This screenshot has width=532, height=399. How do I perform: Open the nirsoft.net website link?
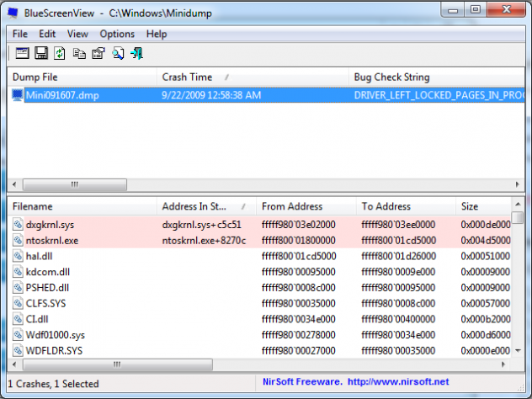click(400, 383)
